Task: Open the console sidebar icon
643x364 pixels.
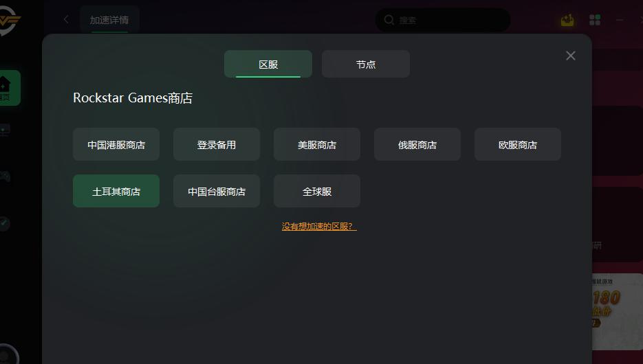Action: pyautogui.click(x=5, y=130)
